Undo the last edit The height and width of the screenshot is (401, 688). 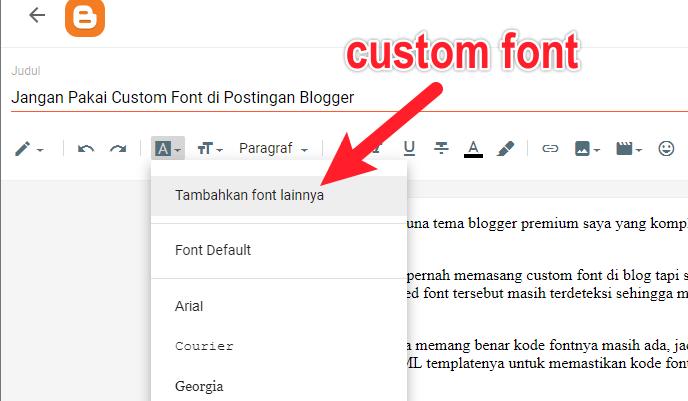[x=86, y=149]
